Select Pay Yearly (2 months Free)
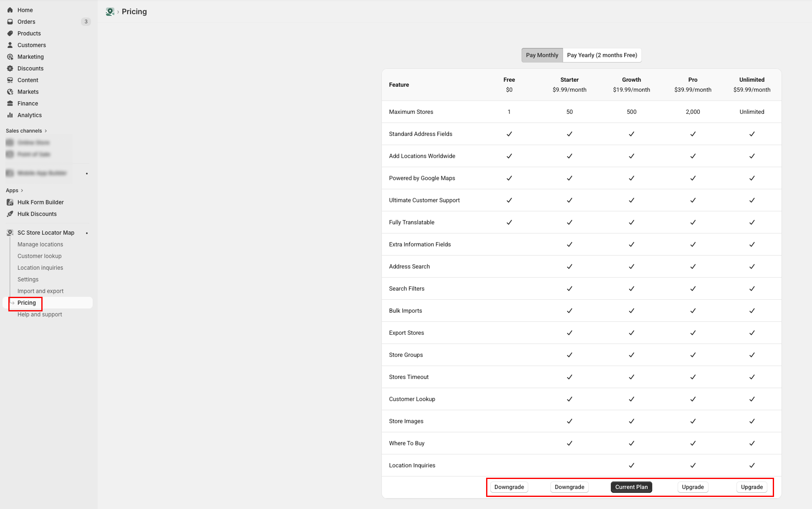Image resolution: width=812 pixels, height=509 pixels. 602,55
